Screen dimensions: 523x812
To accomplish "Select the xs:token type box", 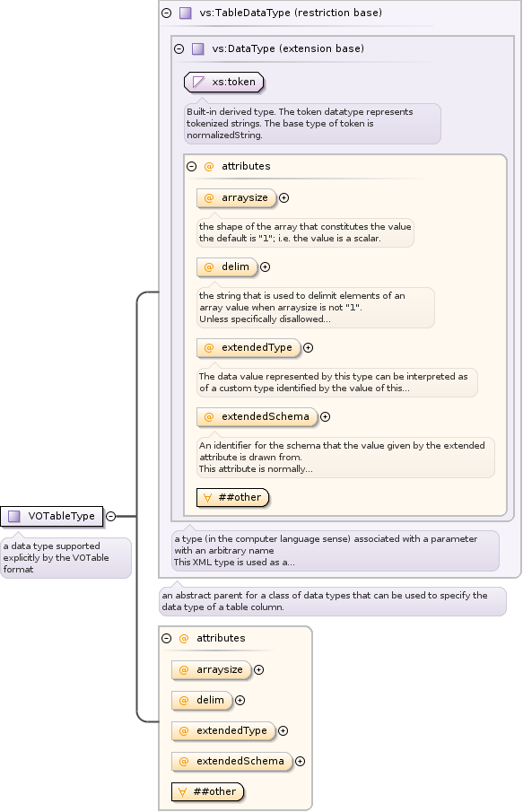I will point(223,82).
